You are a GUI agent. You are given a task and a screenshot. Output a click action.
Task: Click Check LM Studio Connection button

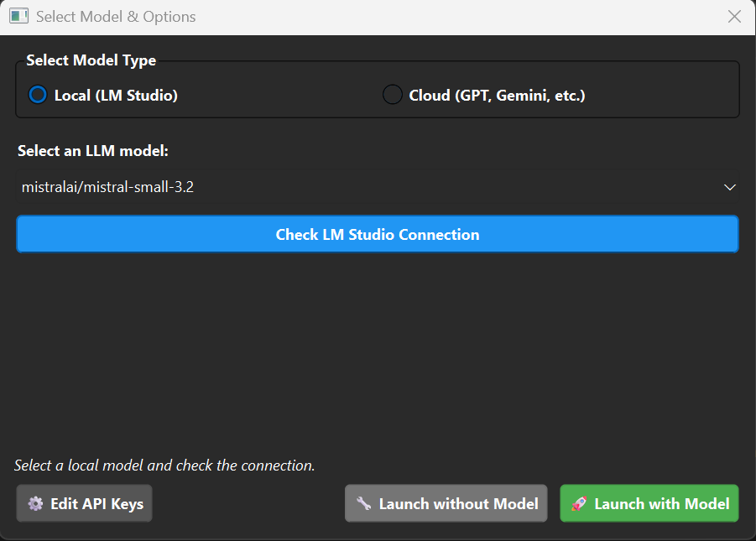(x=377, y=234)
